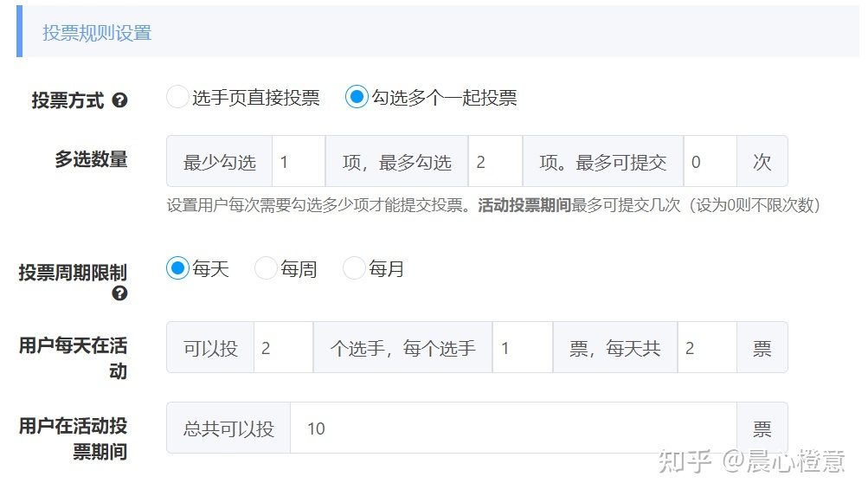Screen dimensions: 868x496
Task: Click the 总共可以投 addon text
Action: pyautogui.click(x=228, y=428)
